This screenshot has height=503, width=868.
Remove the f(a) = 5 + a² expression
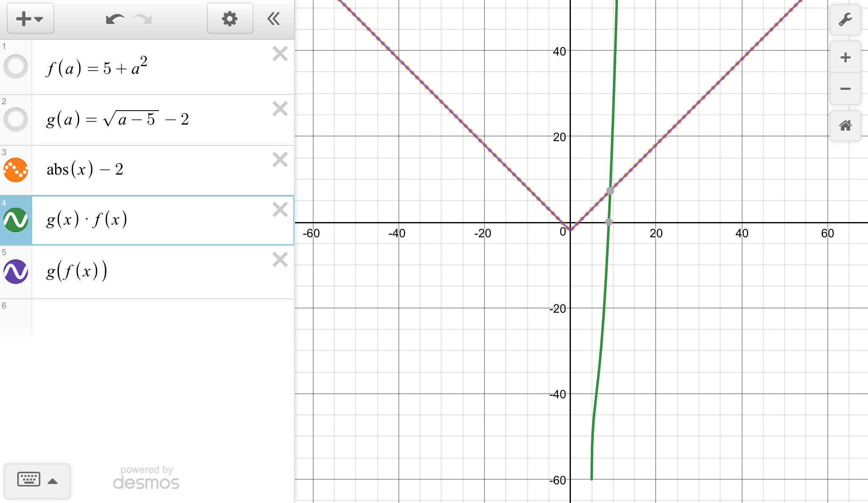pyautogui.click(x=280, y=54)
